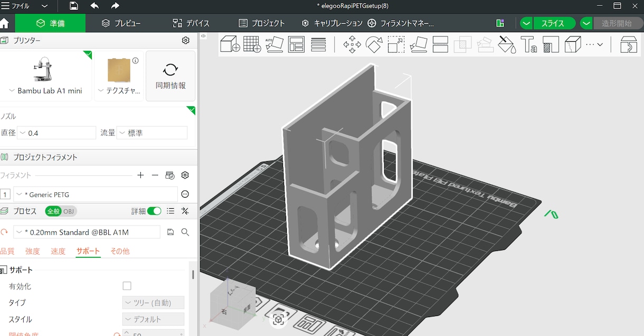Select the Scale tool

point(396,44)
